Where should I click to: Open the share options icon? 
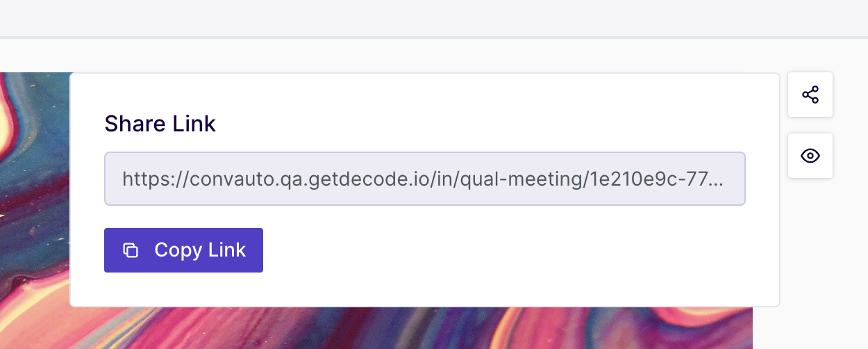(x=810, y=95)
